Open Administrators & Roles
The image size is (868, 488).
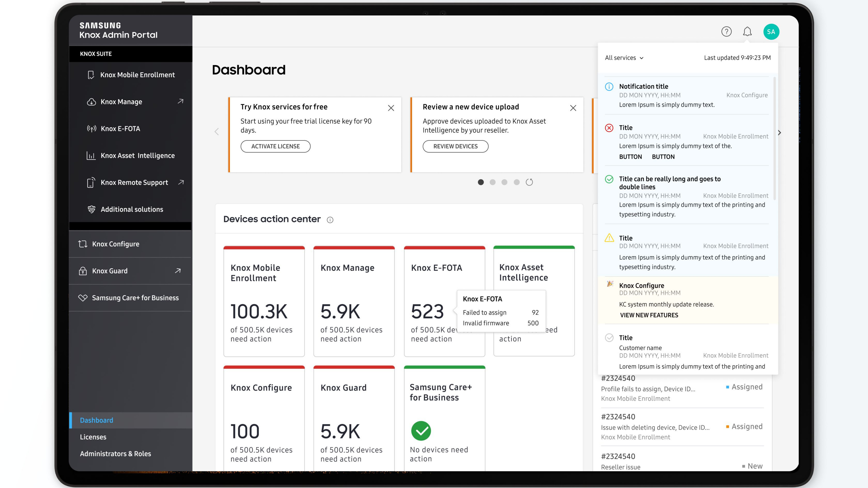pyautogui.click(x=115, y=454)
